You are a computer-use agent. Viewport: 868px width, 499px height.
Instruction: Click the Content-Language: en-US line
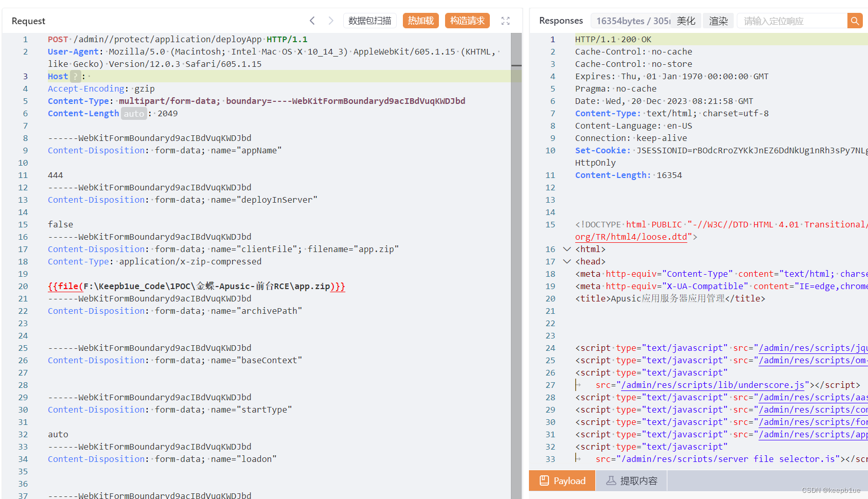(x=634, y=126)
